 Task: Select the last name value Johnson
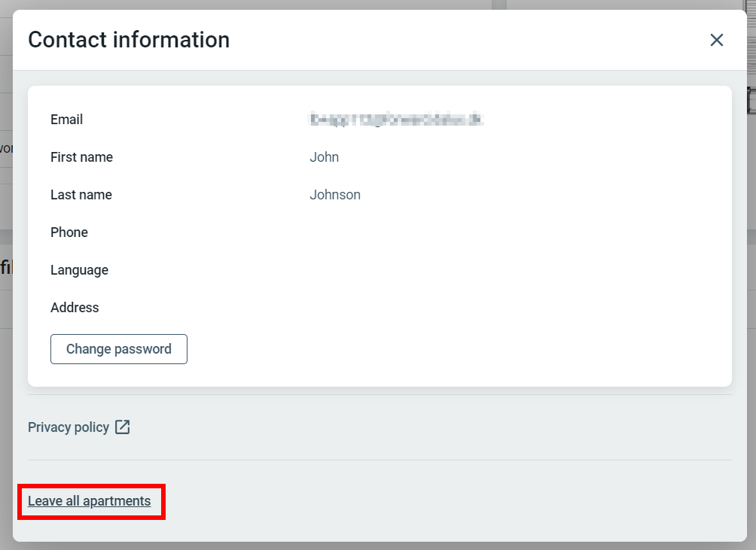(x=335, y=195)
